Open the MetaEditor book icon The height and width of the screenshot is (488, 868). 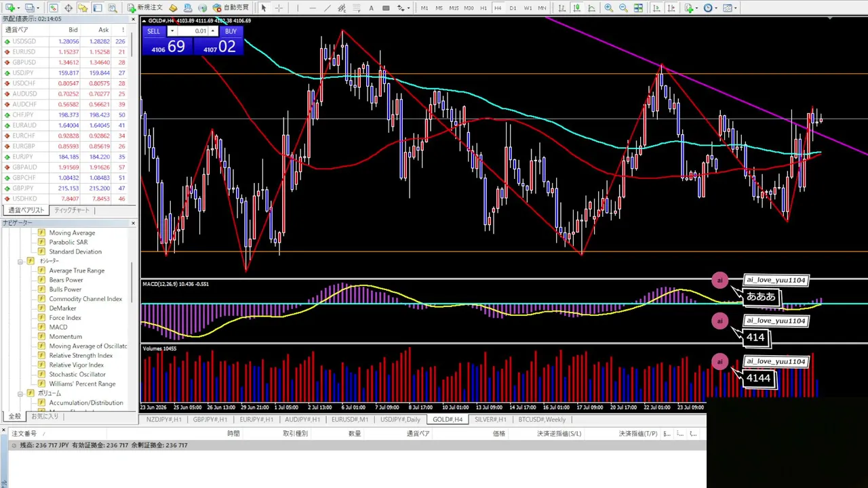click(x=174, y=8)
